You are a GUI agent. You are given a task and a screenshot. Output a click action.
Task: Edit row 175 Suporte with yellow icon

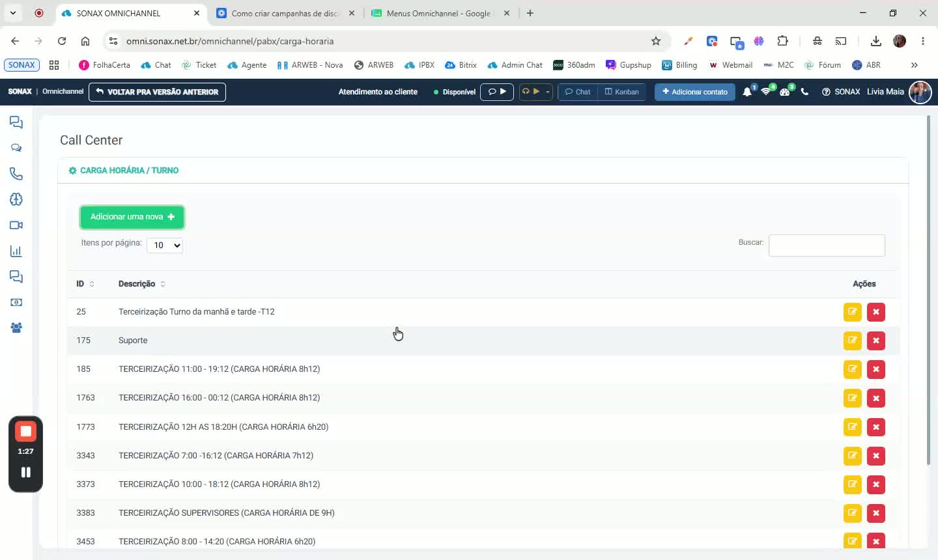tap(852, 341)
